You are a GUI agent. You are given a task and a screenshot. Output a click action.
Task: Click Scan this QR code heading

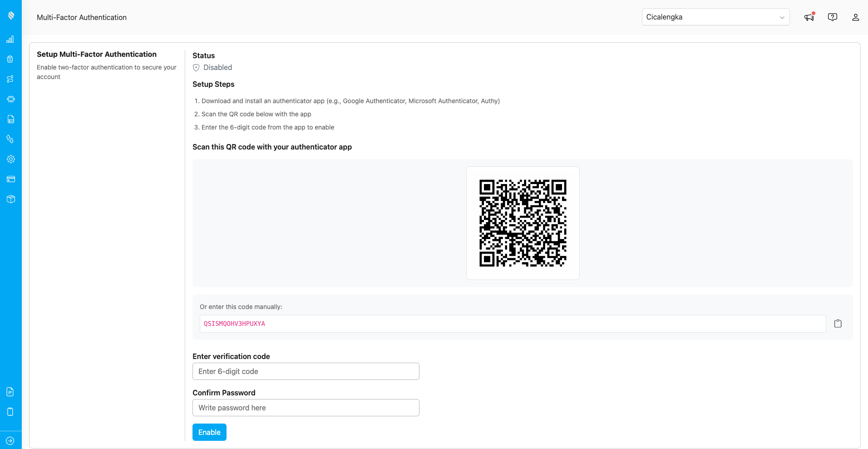click(x=272, y=147)
